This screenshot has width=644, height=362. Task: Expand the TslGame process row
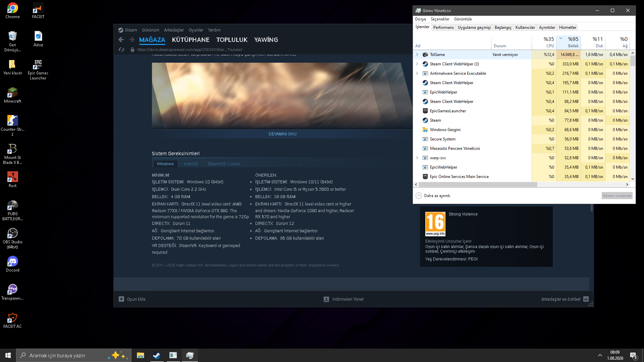click(417, 55)
